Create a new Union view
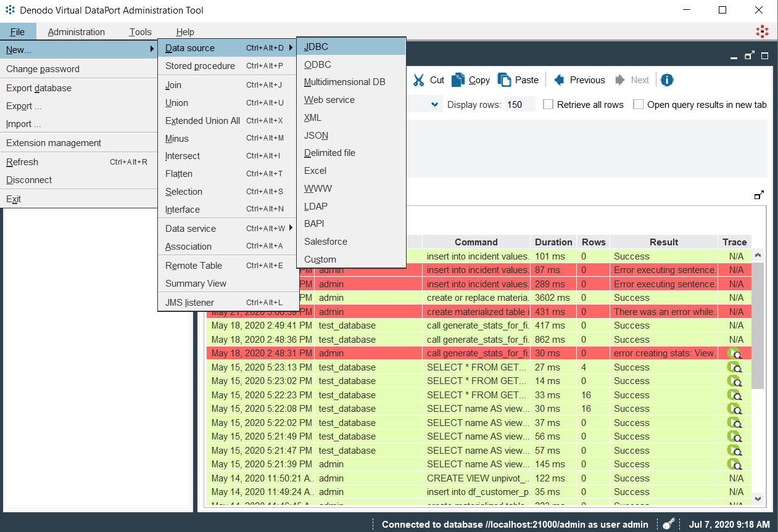Image resolution: width=778 pixels, height=532 pixels. 228,103
